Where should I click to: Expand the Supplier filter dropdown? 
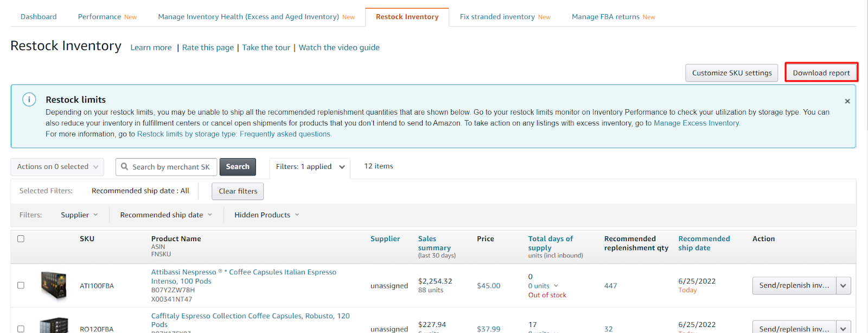(x=79, y=215)
